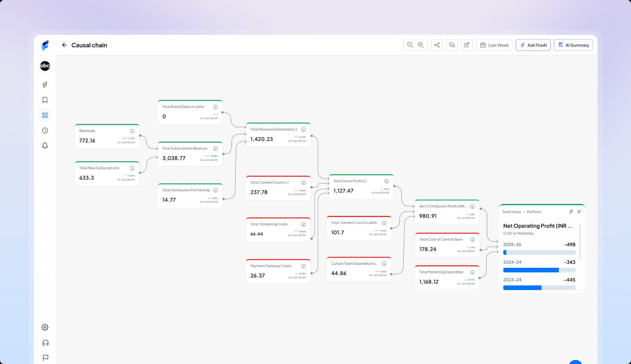The height and width of the screenshot is (364, 631).
Task: Open the settings gear in sidebar
Action: pyautogui.click(x=45, y=327)
